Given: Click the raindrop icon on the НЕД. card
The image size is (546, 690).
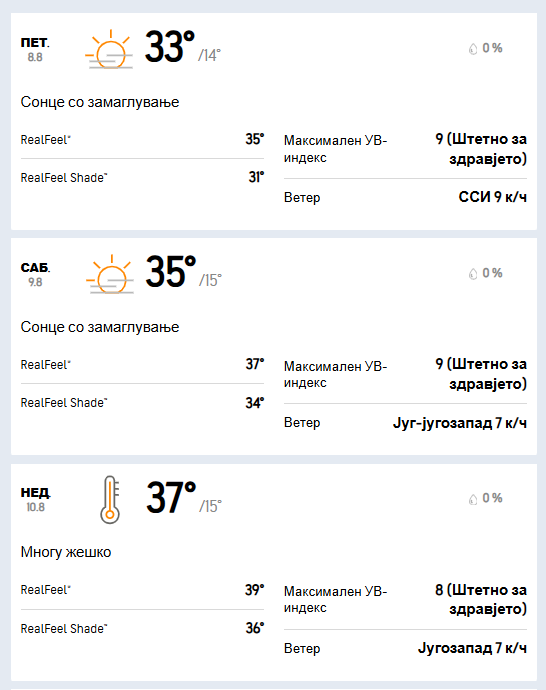Looking at the screenshot, I should 473,499.
